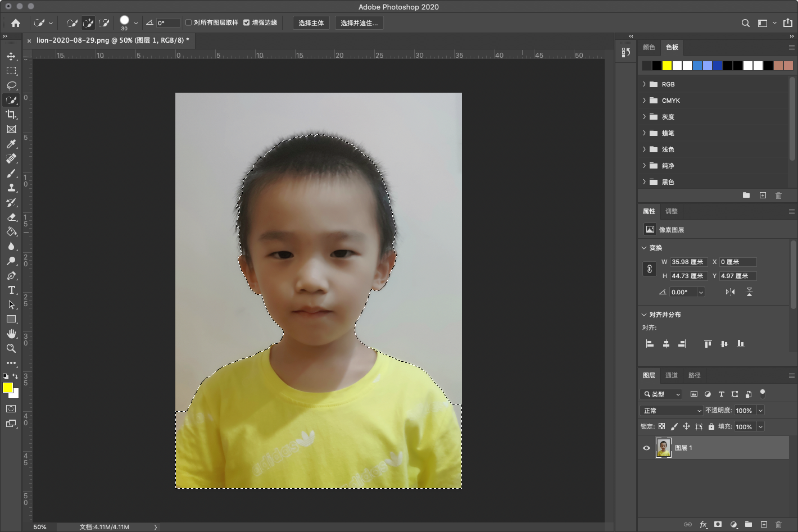Select the Eyedropper tool
Image resolution: width=798 pixels, height=532 pixels.
click(x=11, y=144)
